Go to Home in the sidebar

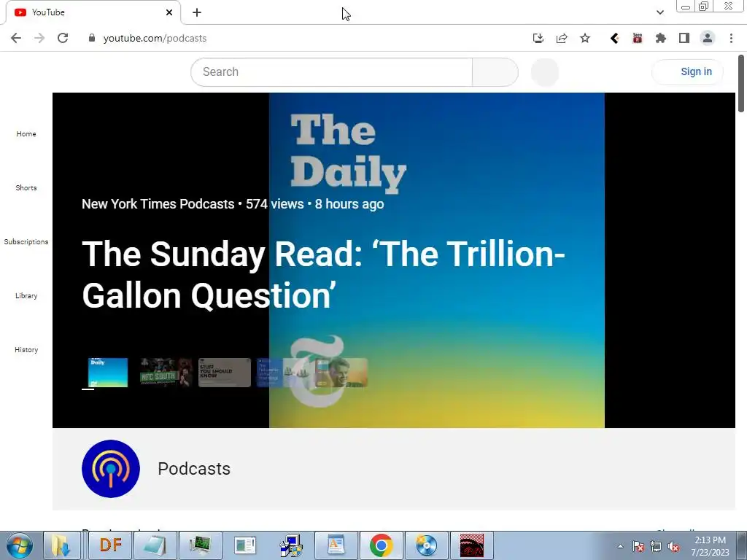coord(26,134)
